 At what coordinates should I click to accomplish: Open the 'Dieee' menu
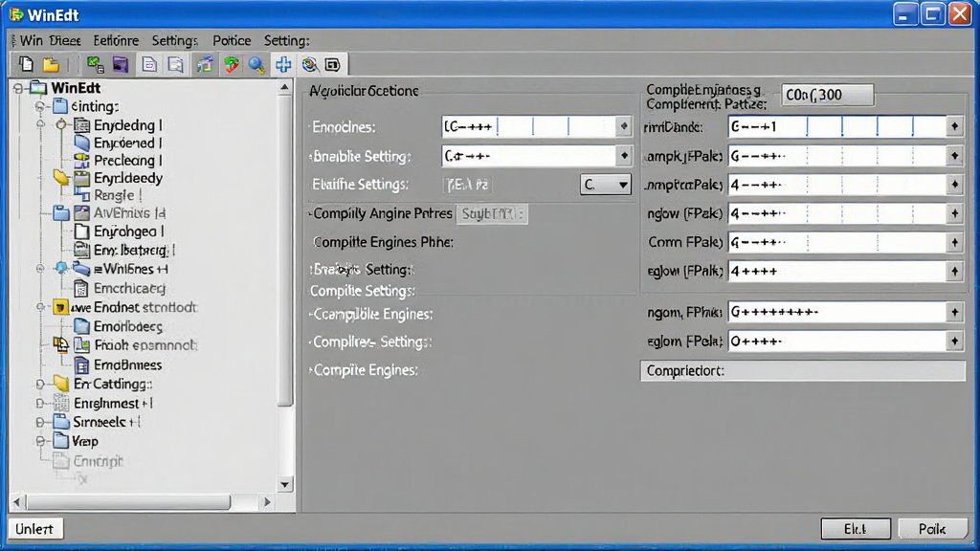(65, 40)
